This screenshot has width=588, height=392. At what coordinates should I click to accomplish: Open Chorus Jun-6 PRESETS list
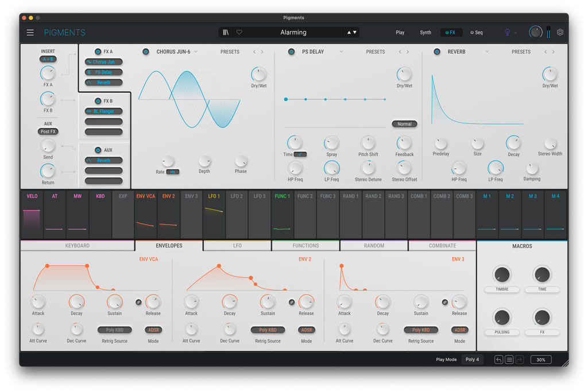coord(230,52)
